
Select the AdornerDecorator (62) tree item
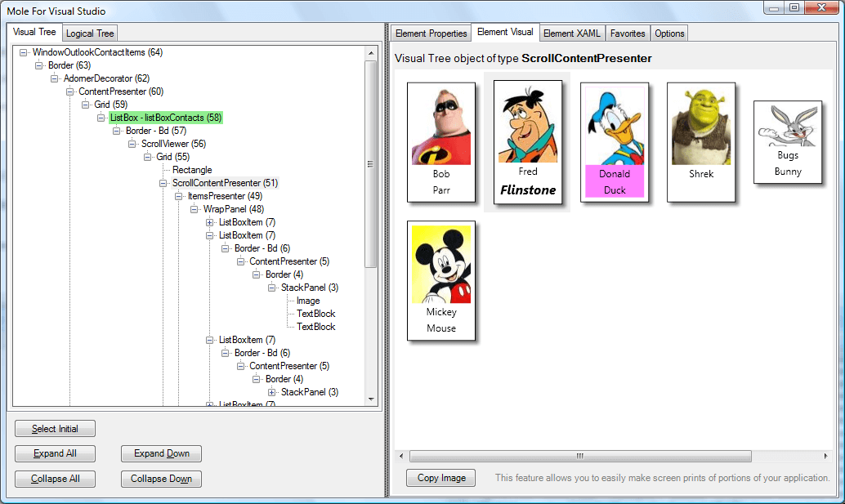coord(107,78)
